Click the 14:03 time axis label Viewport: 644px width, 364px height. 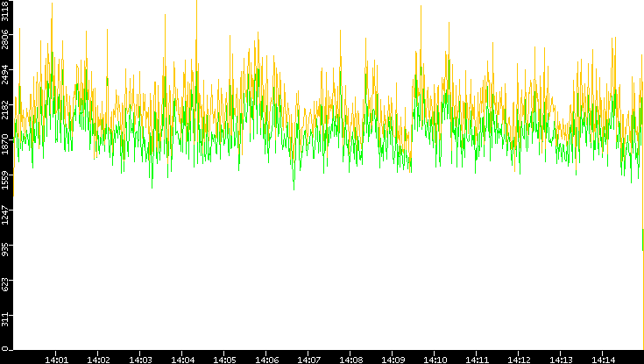[140, 360]
